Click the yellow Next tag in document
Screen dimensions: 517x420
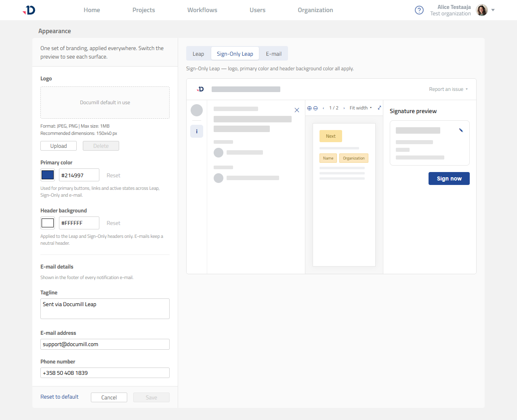pyautogui.click(x=331, y=136)
